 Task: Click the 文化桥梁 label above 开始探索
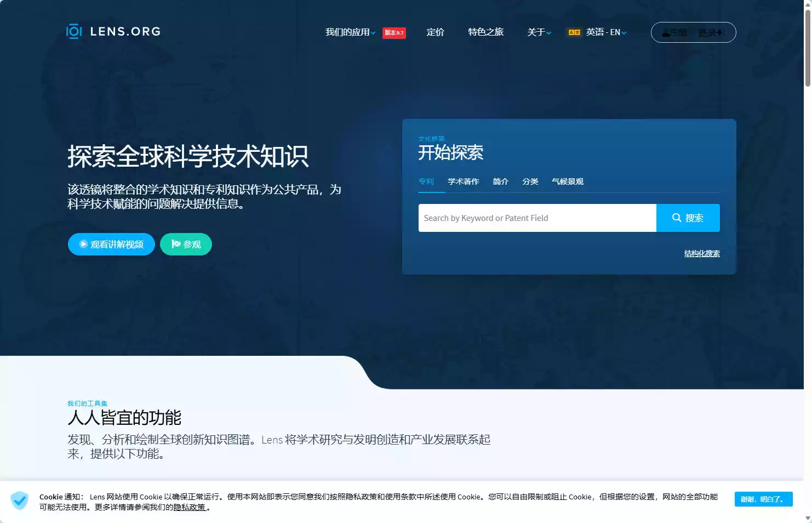pyautogui.click(x=431, y=139)
